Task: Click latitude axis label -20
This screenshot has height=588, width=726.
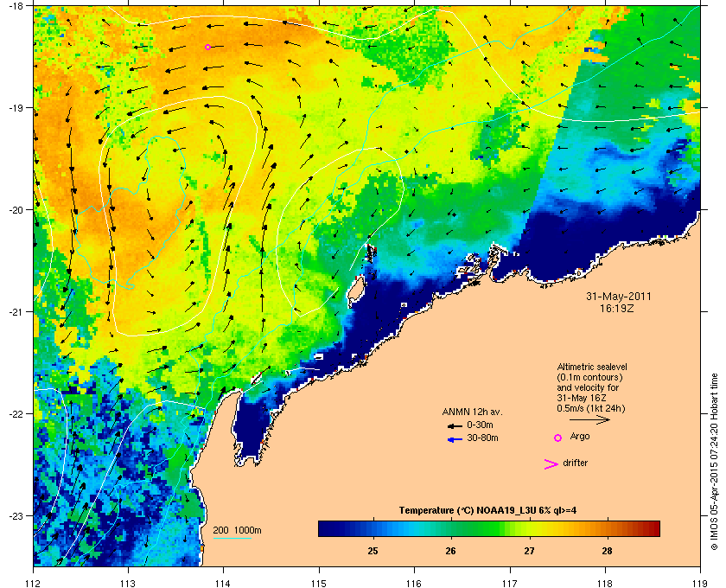Action: (x=16, y=209)
